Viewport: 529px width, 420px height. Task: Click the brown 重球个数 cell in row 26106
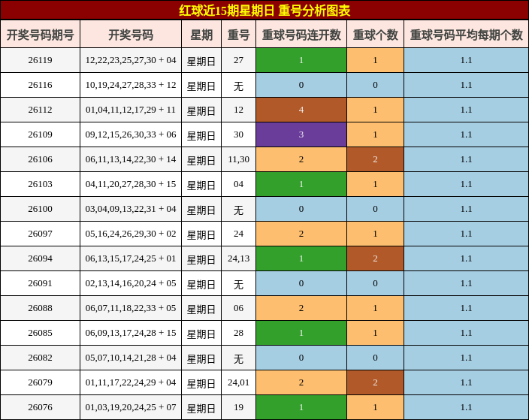coord(375,159)
